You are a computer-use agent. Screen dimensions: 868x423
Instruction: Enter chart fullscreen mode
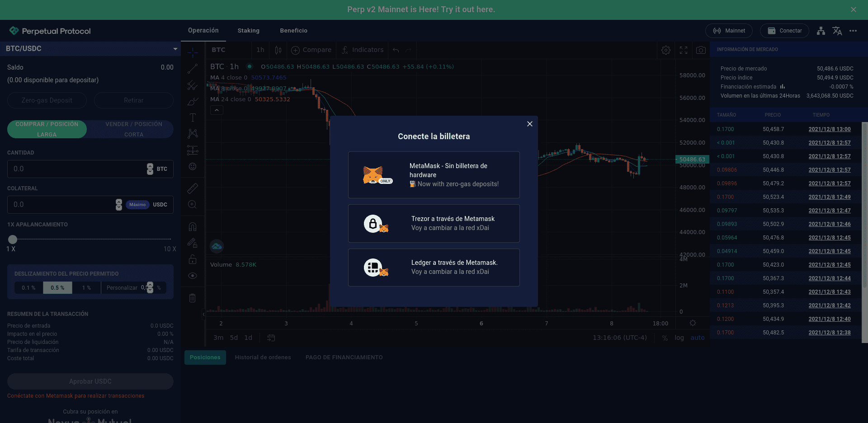coord(684,50)
